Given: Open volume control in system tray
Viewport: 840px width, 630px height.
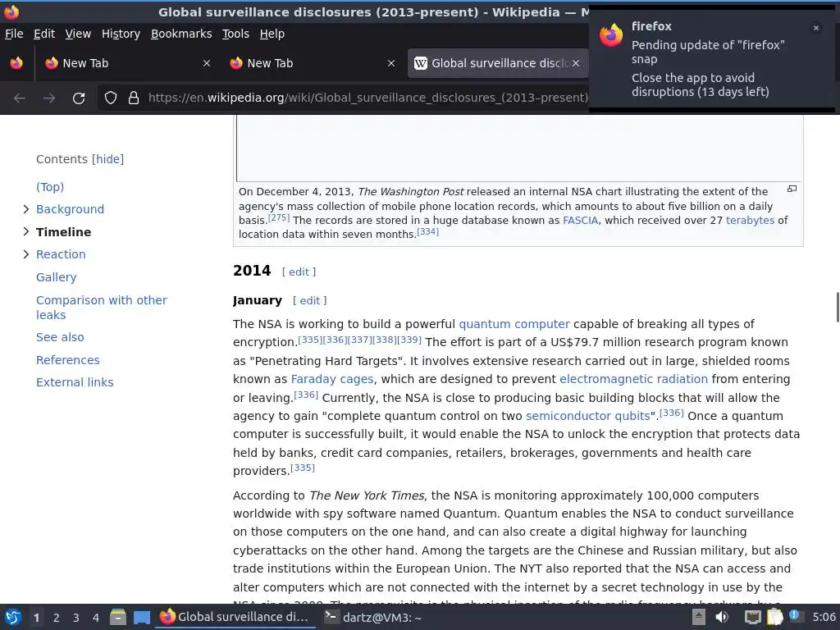Looking at the screenshot, I should tap(722, 617).
